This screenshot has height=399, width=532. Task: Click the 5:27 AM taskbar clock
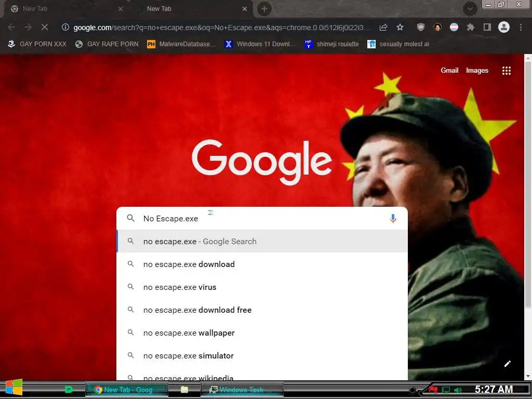pyautogui.click(x=494, y=390)
